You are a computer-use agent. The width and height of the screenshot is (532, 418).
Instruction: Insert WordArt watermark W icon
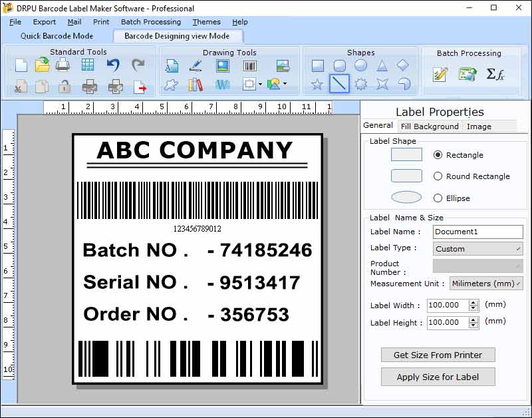click(x=223, y=85)
